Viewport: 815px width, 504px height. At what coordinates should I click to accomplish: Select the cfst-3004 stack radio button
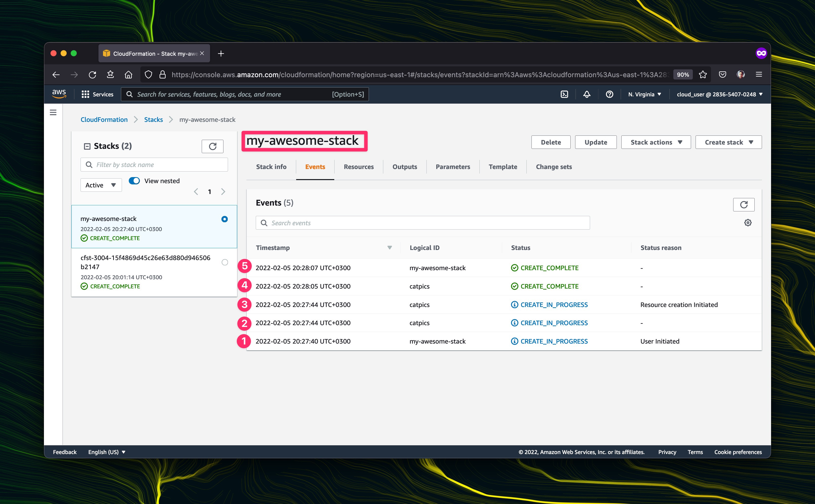tap(225, 262)
